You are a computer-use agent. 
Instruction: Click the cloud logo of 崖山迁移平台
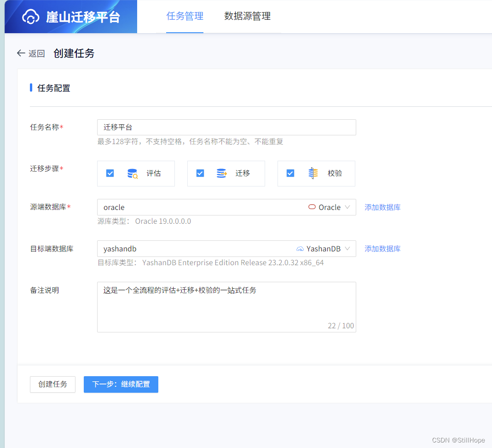click(31, 17)
